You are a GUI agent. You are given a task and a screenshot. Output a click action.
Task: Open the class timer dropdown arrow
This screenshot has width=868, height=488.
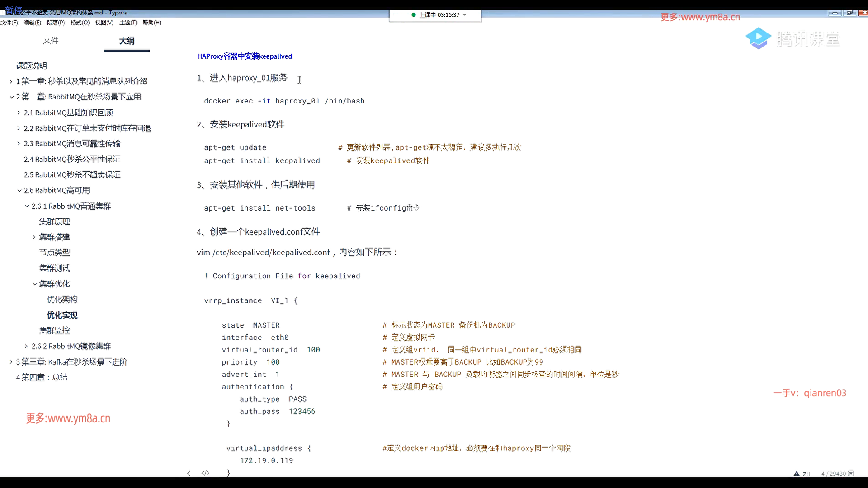click(x=464, y=14)
